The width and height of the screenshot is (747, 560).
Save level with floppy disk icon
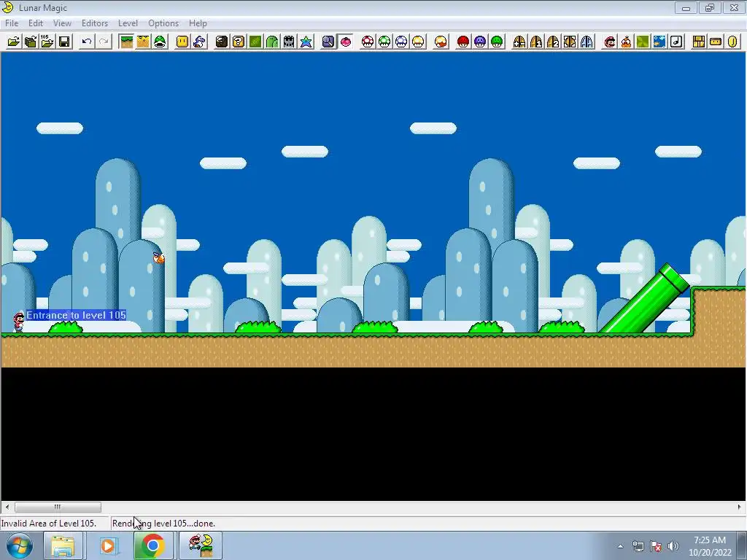[x=64, y=42]
